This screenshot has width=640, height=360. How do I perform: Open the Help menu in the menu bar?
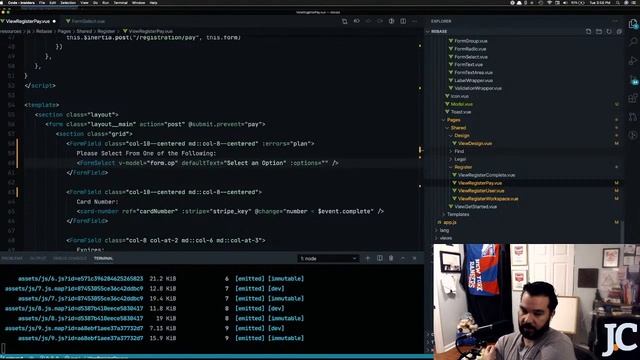point(153,2)
